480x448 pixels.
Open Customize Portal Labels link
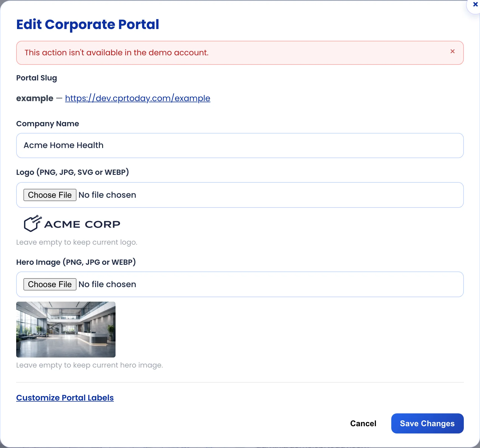tap(65, 398)
